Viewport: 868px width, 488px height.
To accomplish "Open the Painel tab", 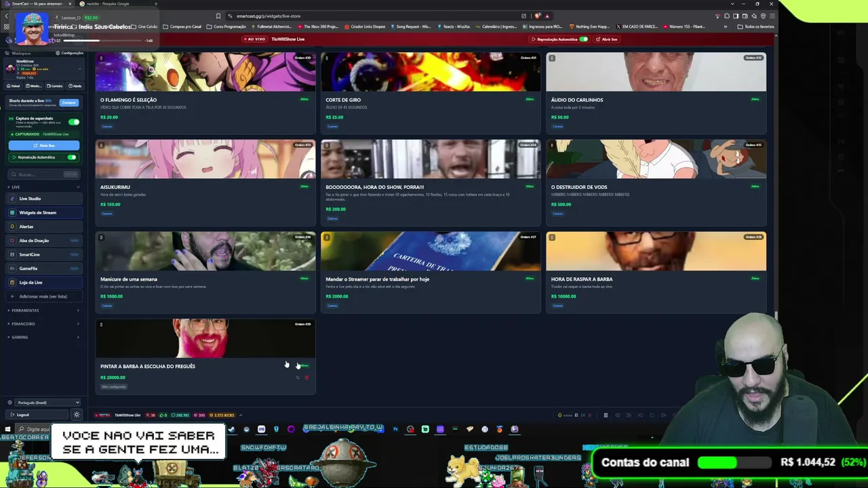I will 14,86.
